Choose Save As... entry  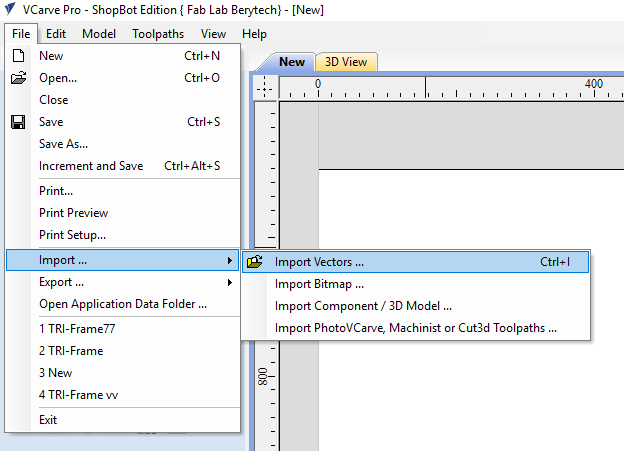tap(123, 144)
